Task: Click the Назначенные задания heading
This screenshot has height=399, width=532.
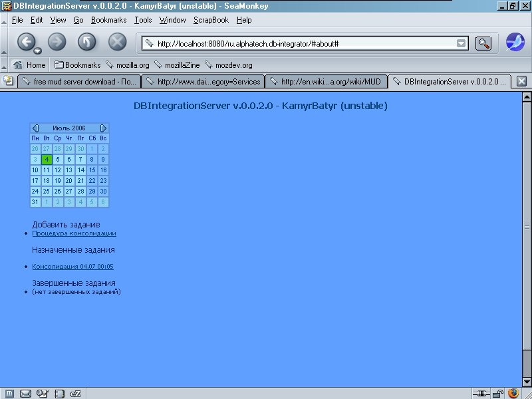Action: pyautogui.click(x=73, y=250)
